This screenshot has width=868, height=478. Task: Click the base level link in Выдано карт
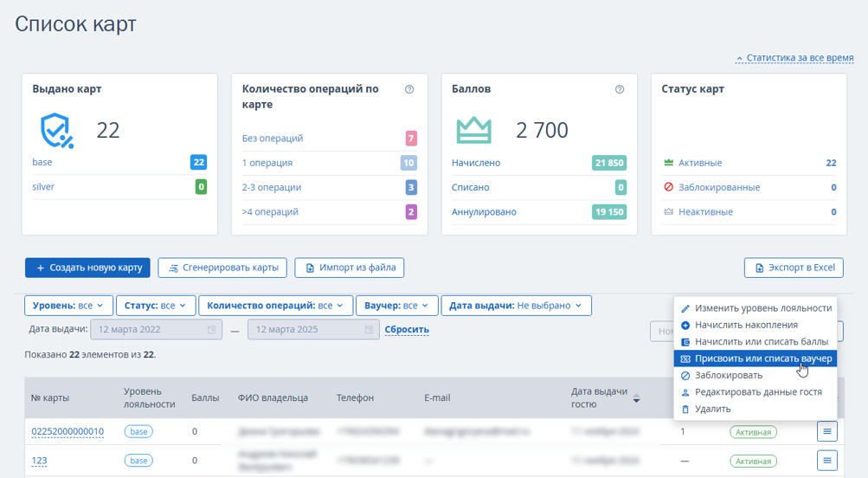[42, 162]
